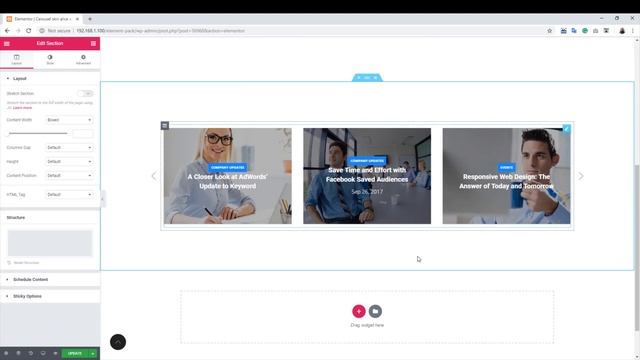The height and width of the screenshot is (360, 640).
Task: Click COMPANY UPDATES badge on first slide
Action: pos(228,167)
